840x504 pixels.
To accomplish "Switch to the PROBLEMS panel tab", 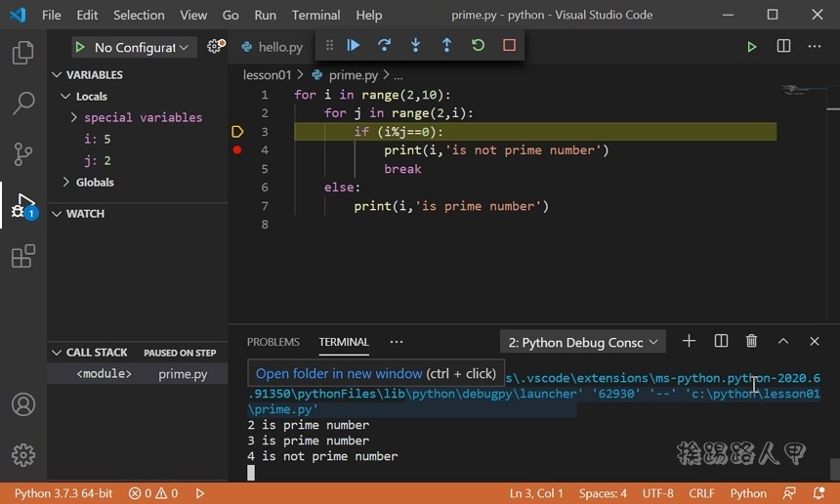I will [x=273, y=342].
